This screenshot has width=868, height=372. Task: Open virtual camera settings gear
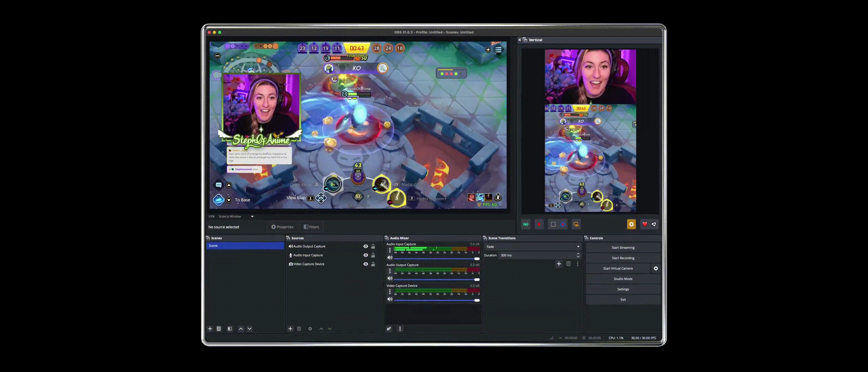pos(656,268)
